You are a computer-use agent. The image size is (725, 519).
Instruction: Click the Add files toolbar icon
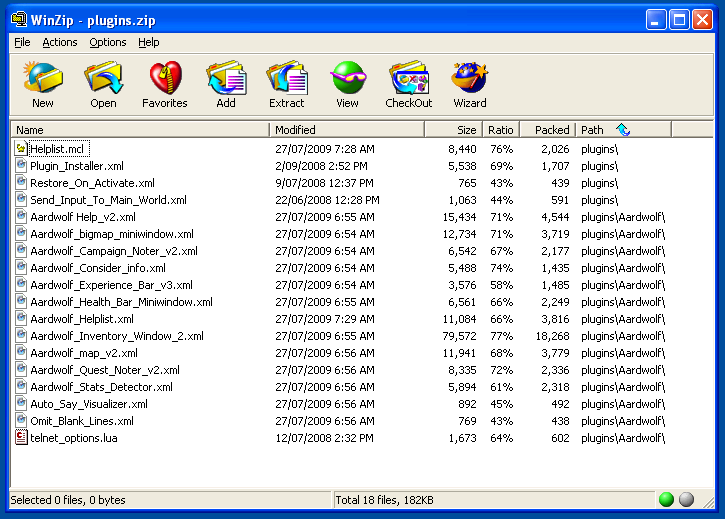tap(226, 85)
